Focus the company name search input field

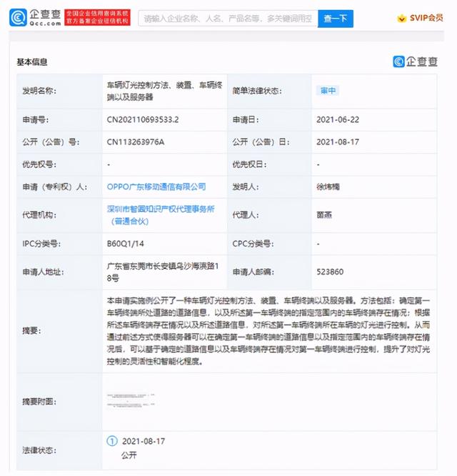click(228, 19)
